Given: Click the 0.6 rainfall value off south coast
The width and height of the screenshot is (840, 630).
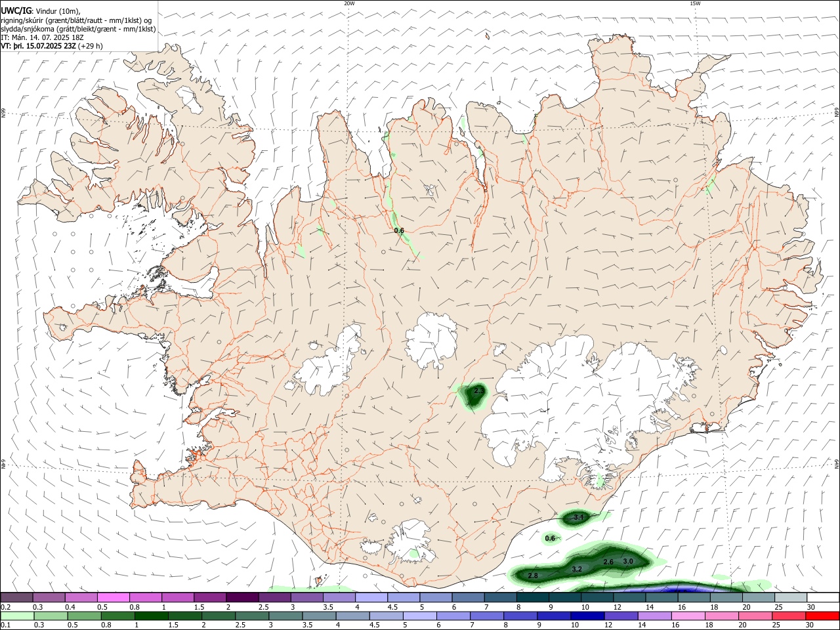Looking at the screenshot, I should coord(550,539).
